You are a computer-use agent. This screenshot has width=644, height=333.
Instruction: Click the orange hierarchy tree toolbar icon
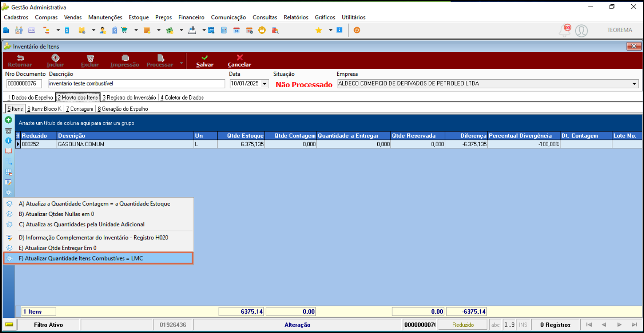(x=46, y=30)
